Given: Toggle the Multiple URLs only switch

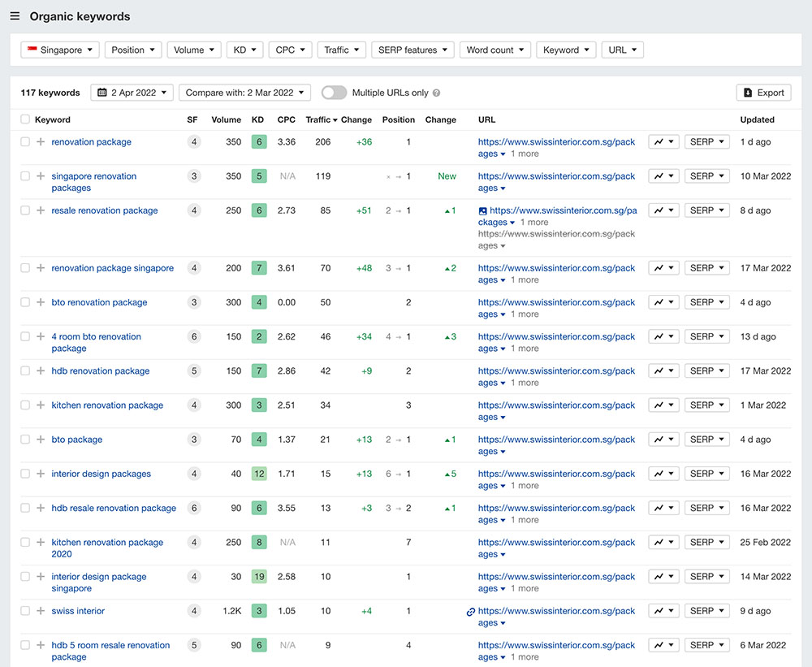Looking at the screenshot, I should pyautogui.click(x=334, y=93).
